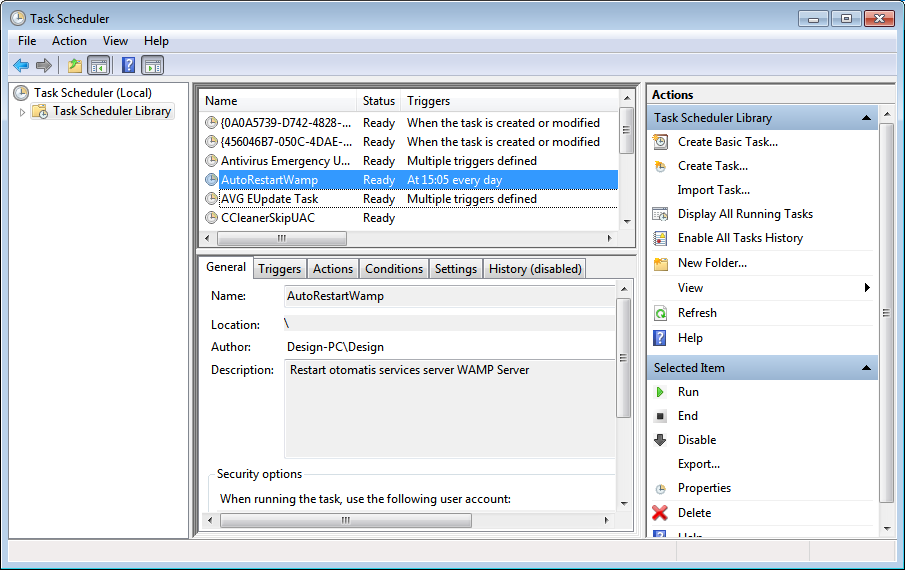Click the red Delete X icon
905x570 pixels.
(x=660, y=513)
